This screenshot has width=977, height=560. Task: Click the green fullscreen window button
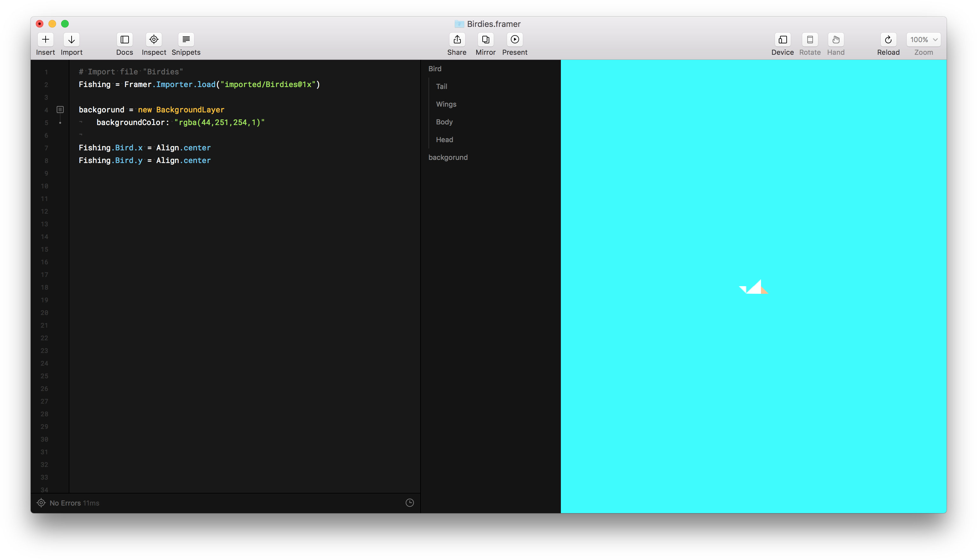tap(65, 24)
